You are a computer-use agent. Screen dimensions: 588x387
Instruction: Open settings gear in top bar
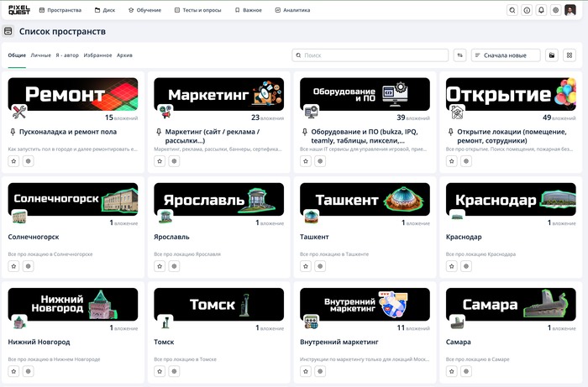pos(555,10)
